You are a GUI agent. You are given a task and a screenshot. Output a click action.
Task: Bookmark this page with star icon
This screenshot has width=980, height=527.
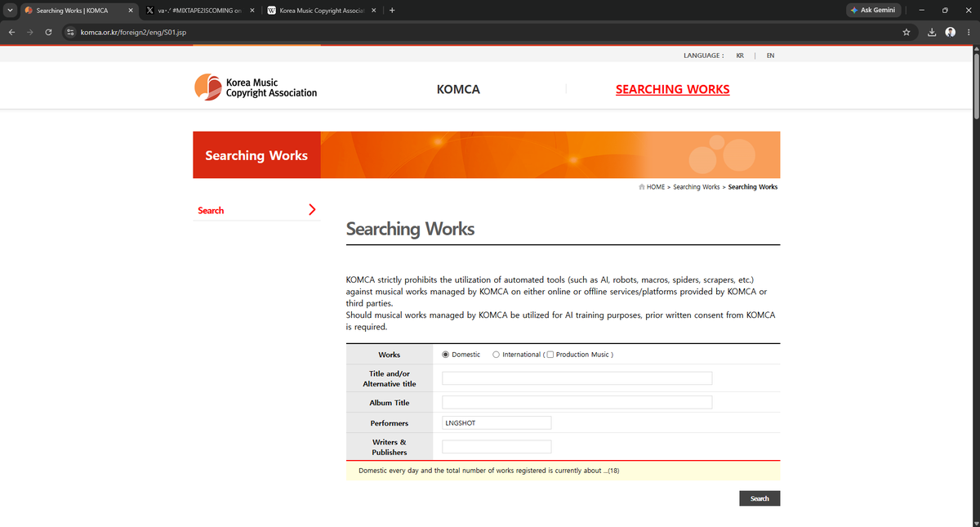tap(906, 32)
